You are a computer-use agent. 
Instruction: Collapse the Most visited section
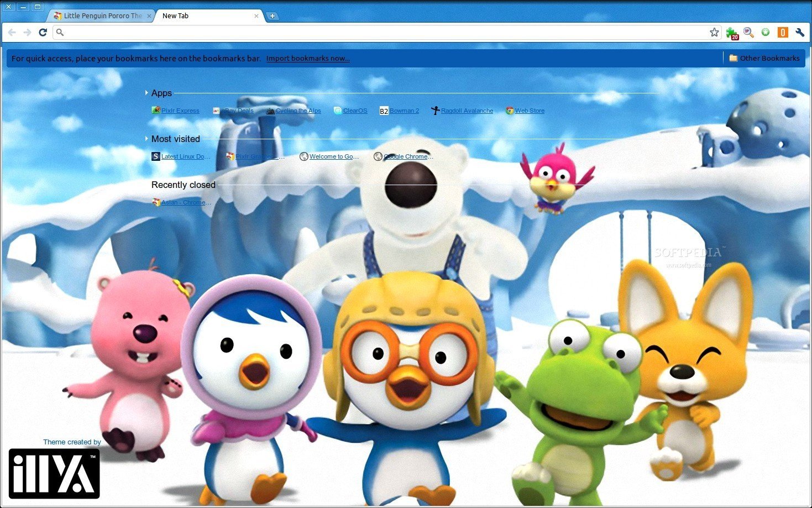click(146, 139)
